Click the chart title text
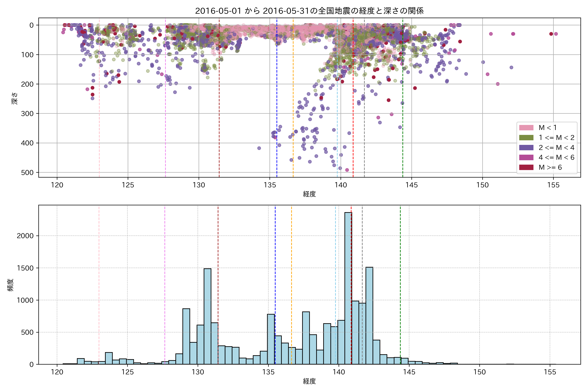 [x=309, y=11]
